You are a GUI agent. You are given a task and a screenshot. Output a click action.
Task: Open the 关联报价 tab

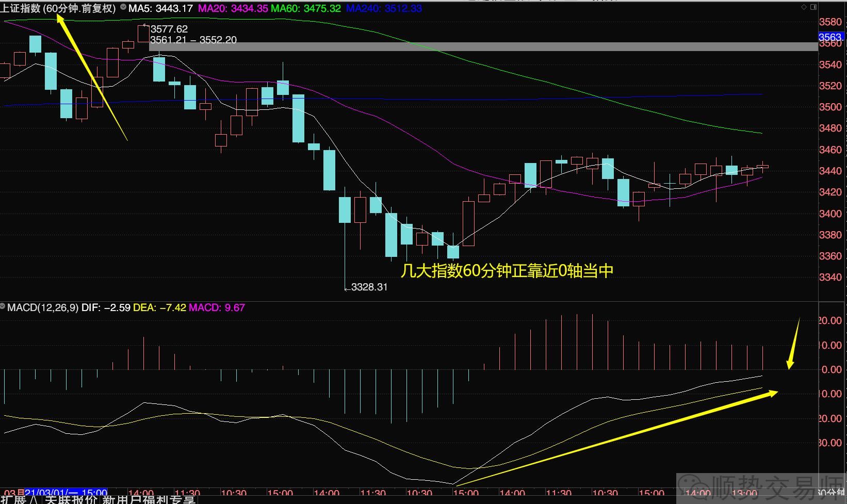[x=71, y=499]
